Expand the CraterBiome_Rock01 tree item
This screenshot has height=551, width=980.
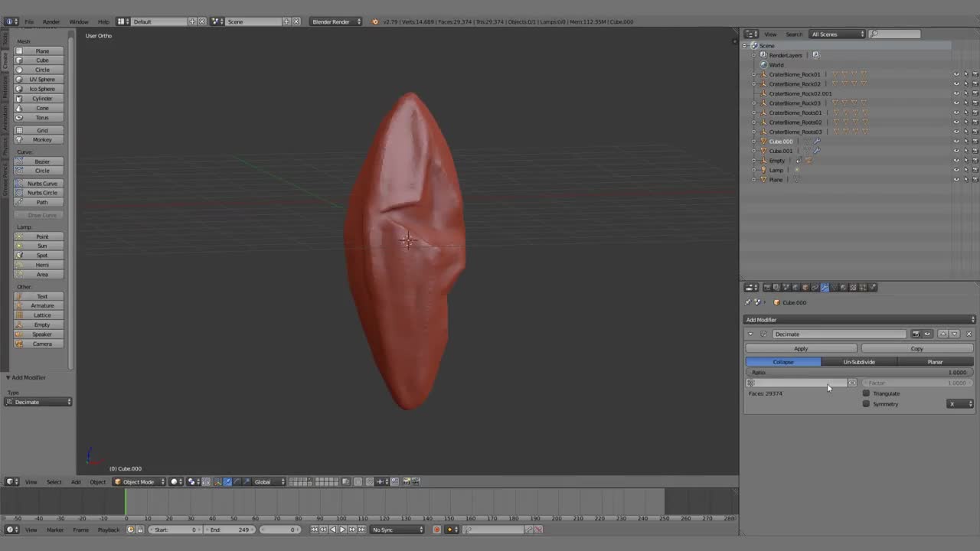coord(754,74)
